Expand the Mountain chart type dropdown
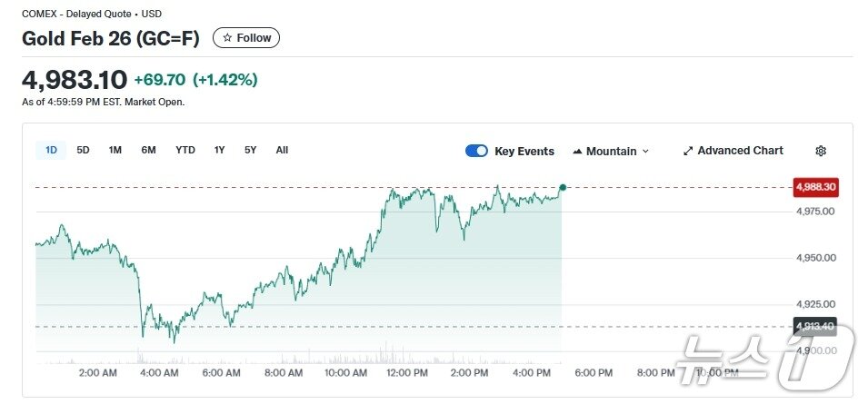Image resolution: width=868 pixels, height=404 pixels. point(645,152)
